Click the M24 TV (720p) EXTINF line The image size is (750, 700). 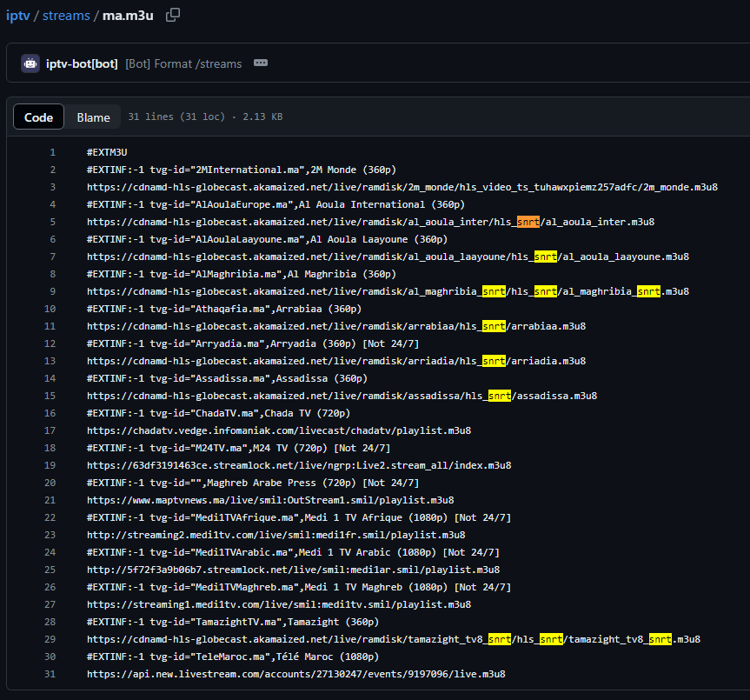(239, 448)
